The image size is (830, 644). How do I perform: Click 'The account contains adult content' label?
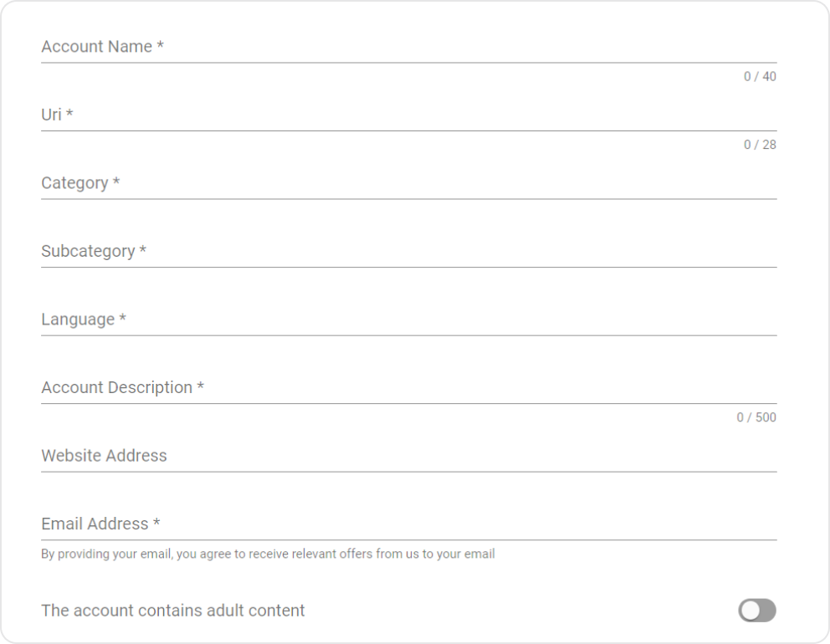pos(173,611)
